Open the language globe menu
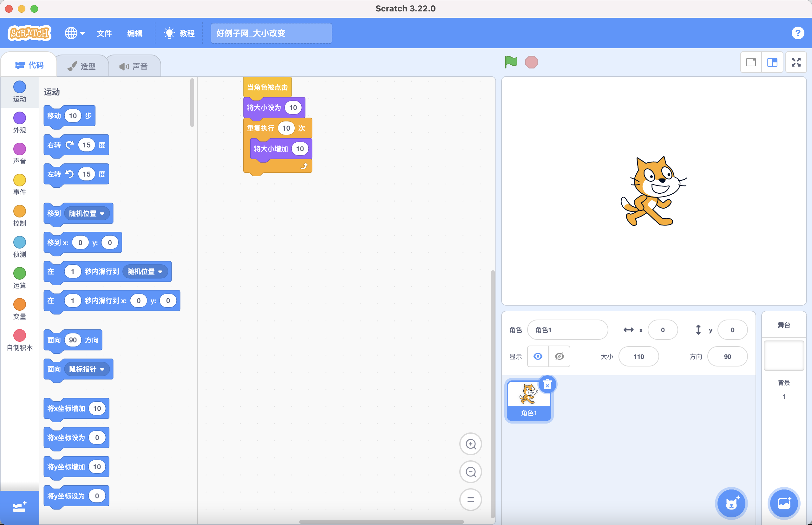The width and height of the screenshot is (812, 525). click(x=75, y=33)
